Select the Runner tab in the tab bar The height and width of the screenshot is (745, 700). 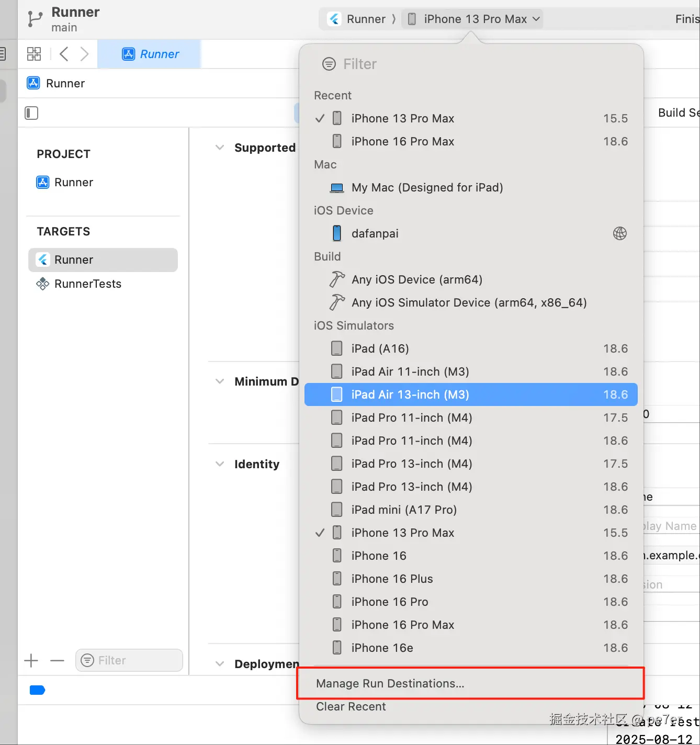[149, 53]
